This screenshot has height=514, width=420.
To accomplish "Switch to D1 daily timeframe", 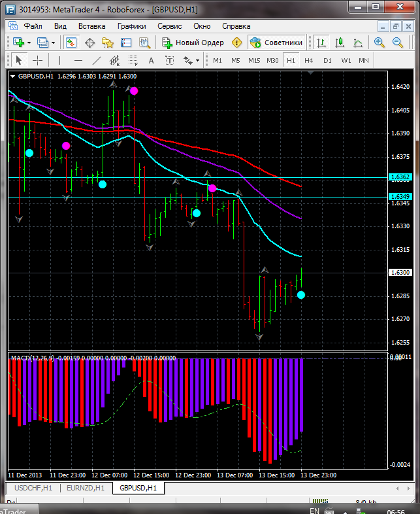I will click(x=327, y=61).
